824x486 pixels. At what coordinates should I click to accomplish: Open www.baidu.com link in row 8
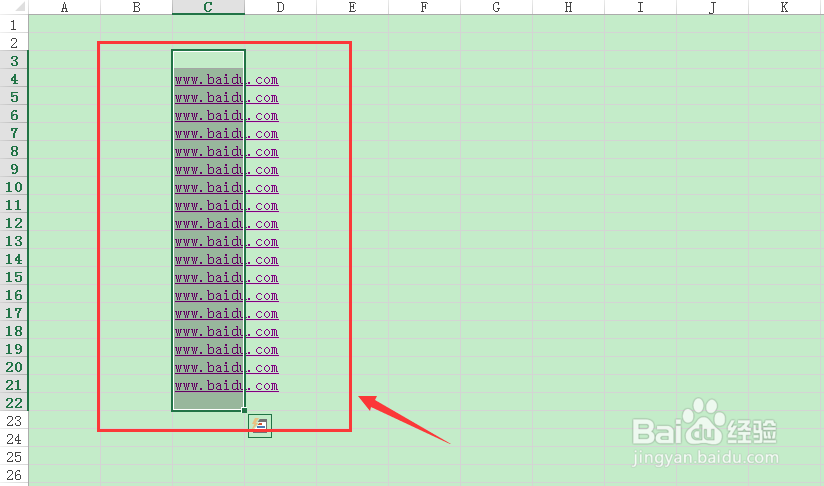point(226,151)
